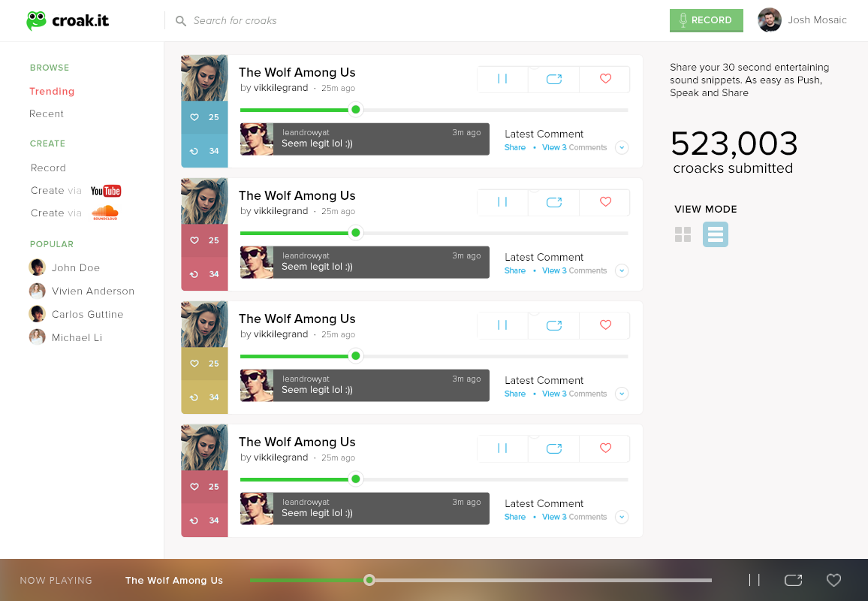Screen dimensions: 868x601
Task: Click progress slider handle on first croak
Action: click(356, 110)
